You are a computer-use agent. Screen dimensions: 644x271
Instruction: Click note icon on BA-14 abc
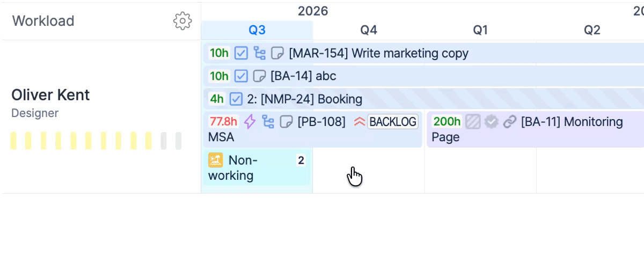[x=259, y=76]
